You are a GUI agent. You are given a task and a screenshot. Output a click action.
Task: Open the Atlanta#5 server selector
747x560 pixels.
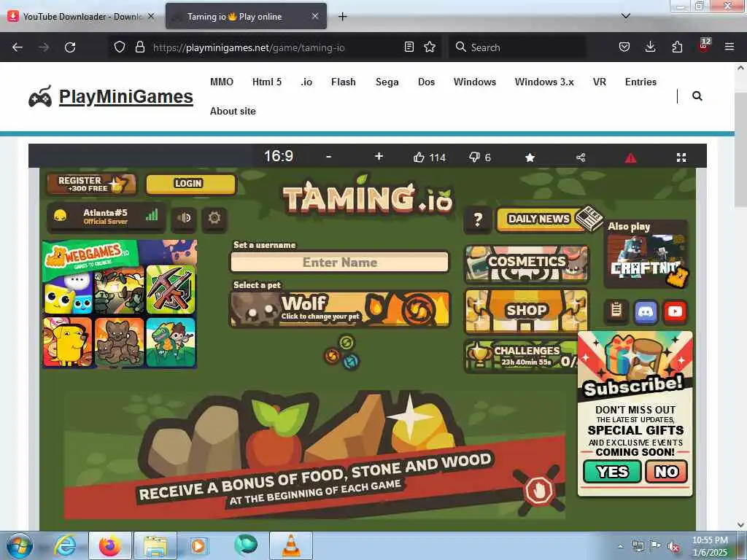click(106, 217)
